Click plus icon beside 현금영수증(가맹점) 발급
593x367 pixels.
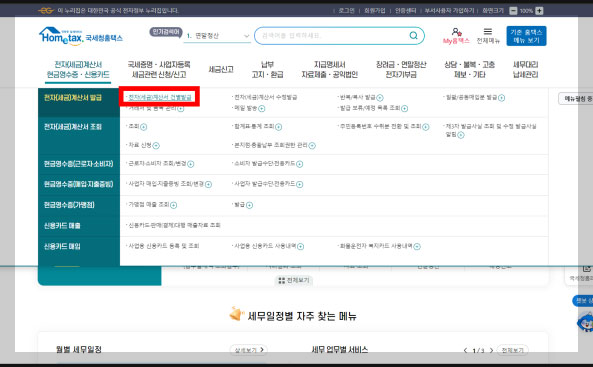tap(249, 205)
